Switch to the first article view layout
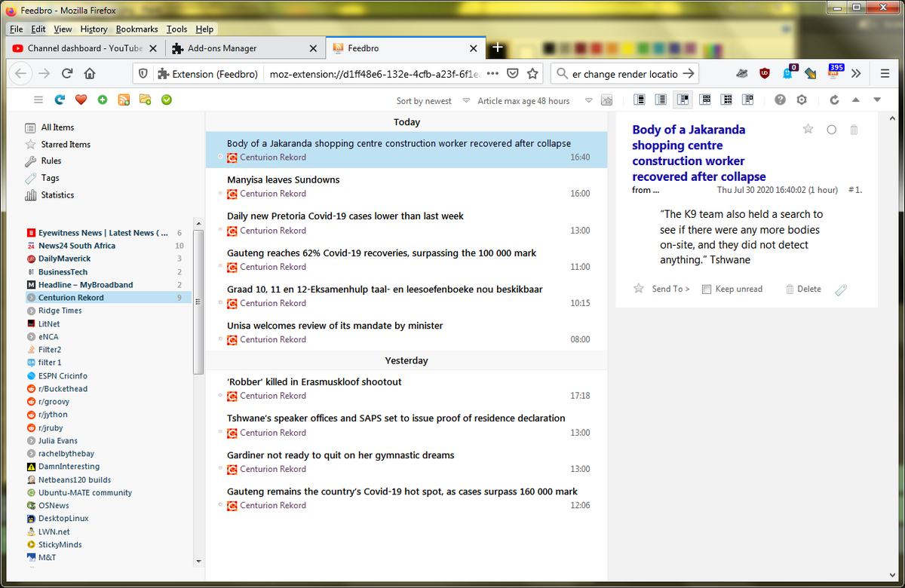This screenshot has height=588, width=905. pos(640,100)
